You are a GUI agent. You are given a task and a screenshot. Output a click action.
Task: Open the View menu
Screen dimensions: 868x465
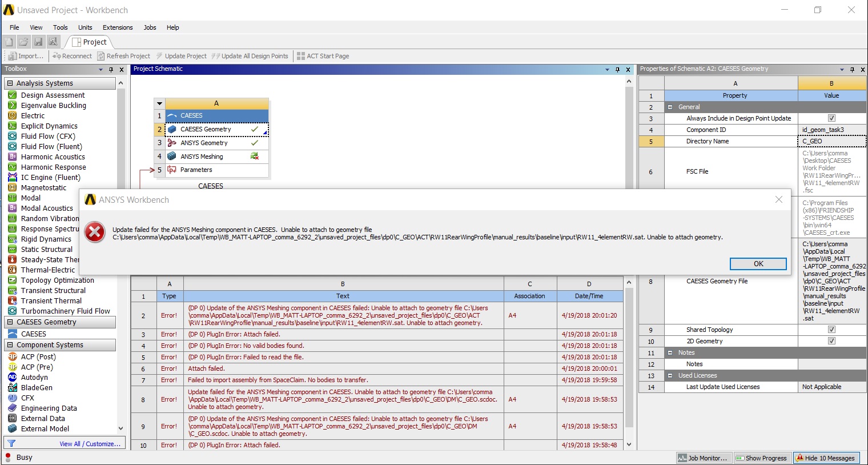pos(36,27)
